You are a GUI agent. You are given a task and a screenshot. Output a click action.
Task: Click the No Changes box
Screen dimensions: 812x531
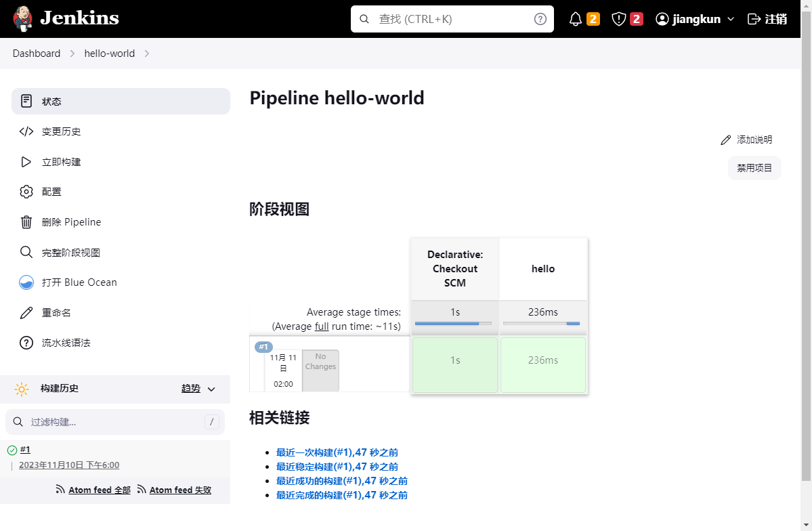(x=320, y=370)
